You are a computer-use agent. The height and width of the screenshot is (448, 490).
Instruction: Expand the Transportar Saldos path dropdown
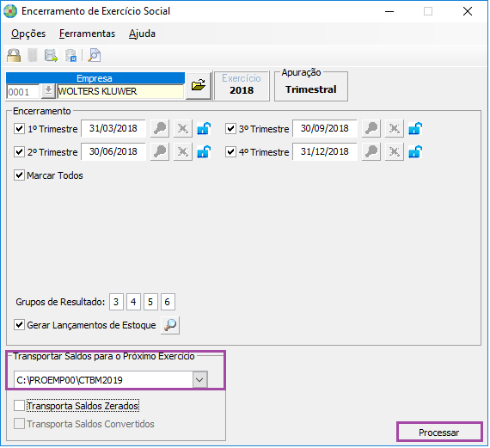click(199, 380)
